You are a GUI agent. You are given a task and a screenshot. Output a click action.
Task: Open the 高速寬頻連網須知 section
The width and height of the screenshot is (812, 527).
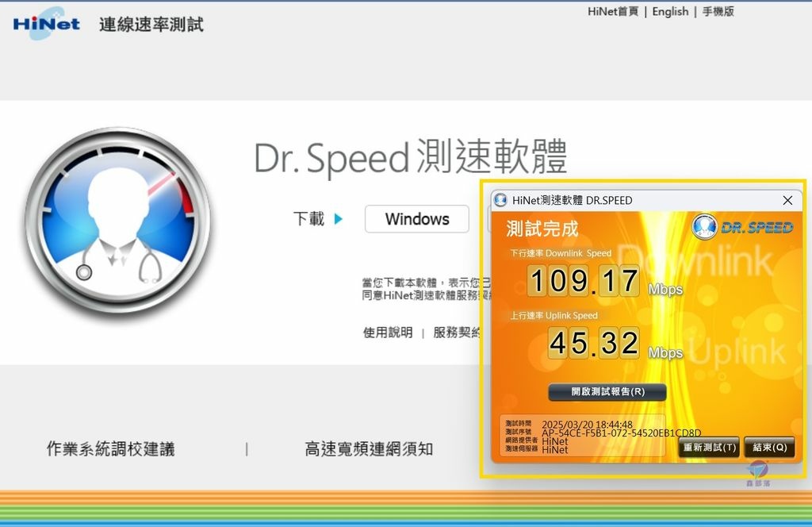pyautogui.click(x=369, y=448)
